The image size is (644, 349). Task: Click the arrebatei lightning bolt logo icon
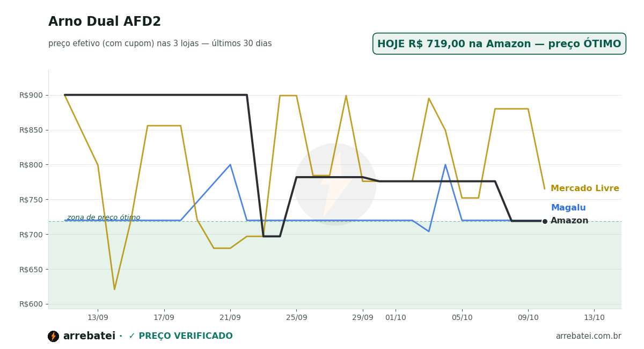[53, 336]
